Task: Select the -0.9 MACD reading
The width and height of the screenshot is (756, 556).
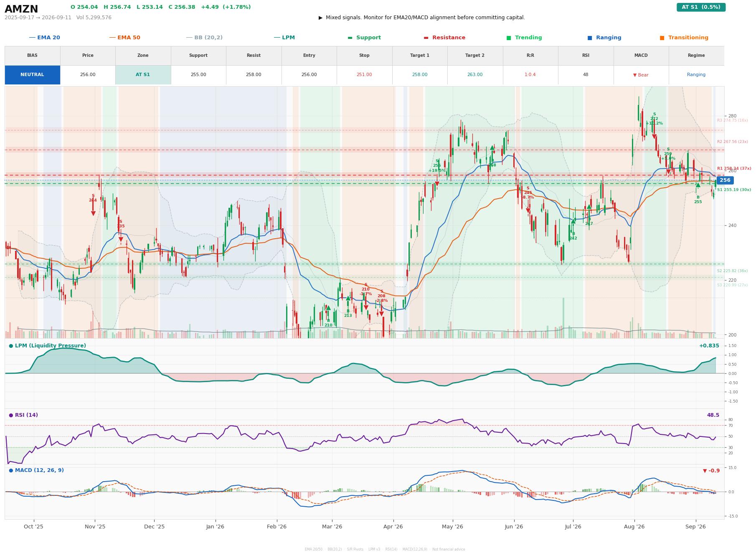Action: [x=711, y=471]
